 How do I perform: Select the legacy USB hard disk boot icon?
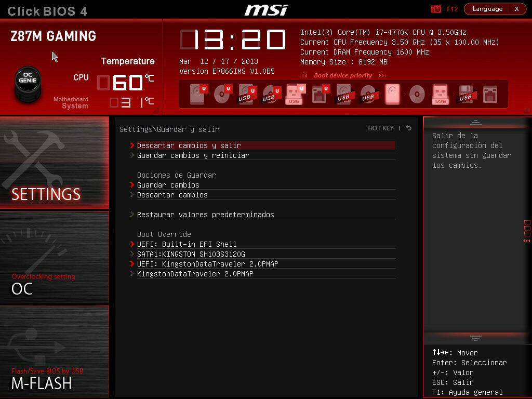344,94
